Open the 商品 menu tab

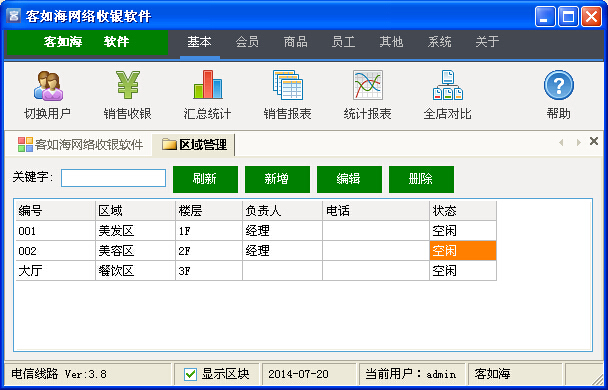295,42
